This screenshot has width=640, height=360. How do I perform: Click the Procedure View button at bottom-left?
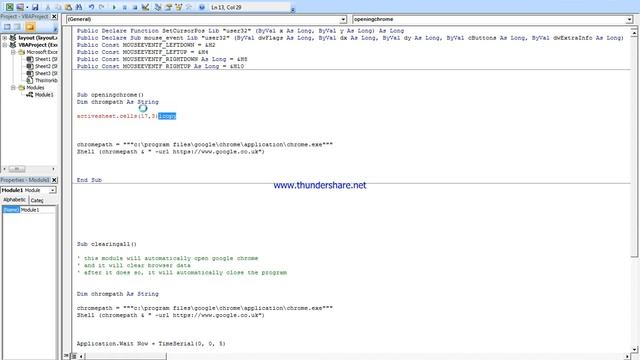67,356
